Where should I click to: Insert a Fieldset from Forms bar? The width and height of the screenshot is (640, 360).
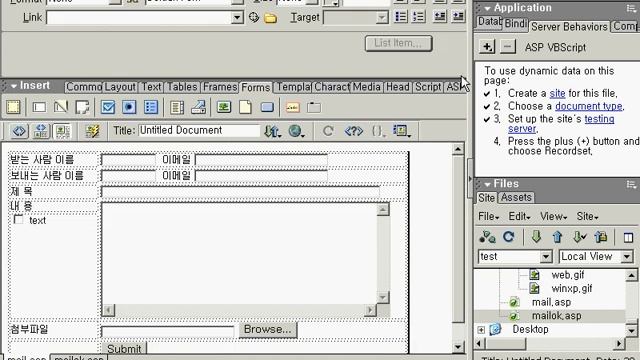point(314,107)
